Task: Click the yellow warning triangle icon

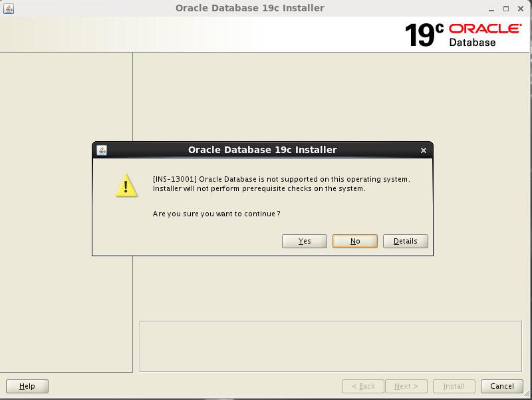Action: coord(126,186)
